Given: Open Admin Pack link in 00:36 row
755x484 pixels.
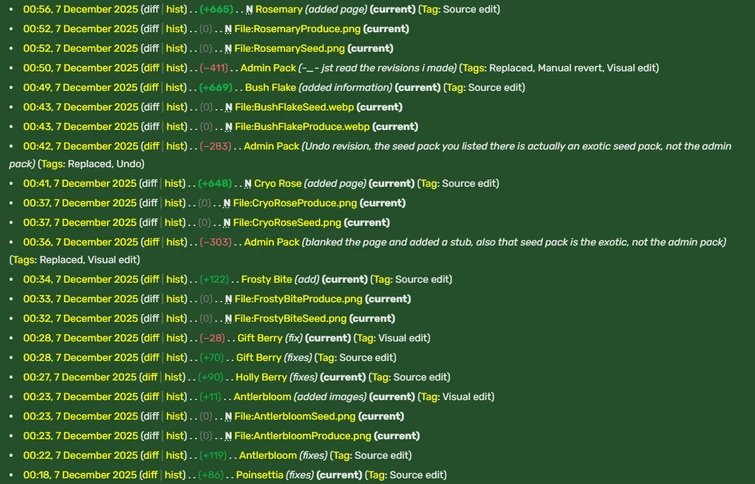Looking at the screenshot, I should (x=272, y=242).
